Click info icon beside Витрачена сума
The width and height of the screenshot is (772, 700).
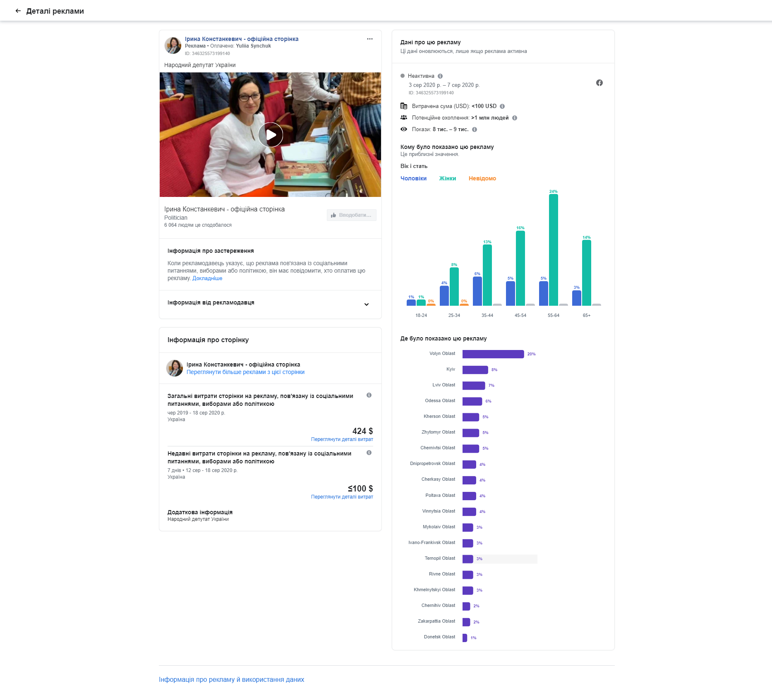[x=502, y=106]
